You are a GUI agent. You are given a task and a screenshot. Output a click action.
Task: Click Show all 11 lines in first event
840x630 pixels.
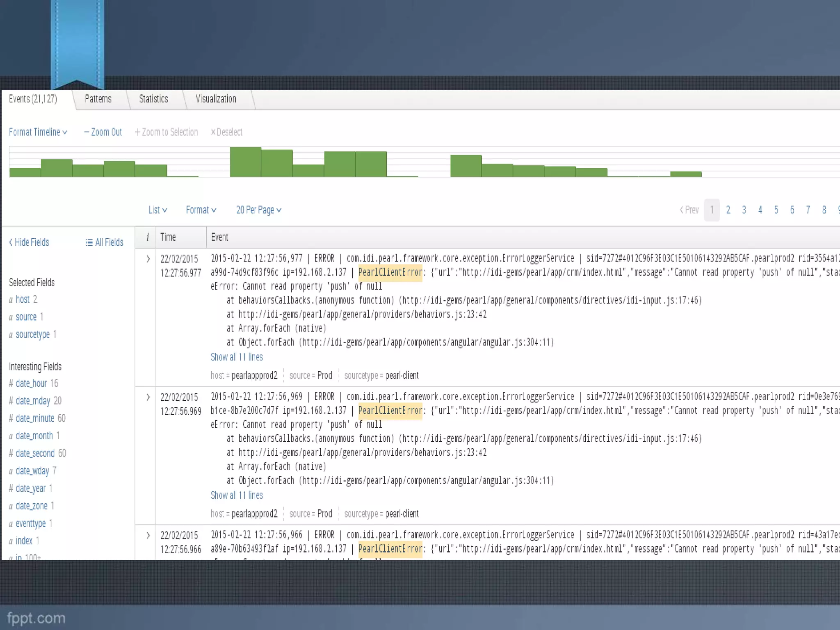click(237, 357)
